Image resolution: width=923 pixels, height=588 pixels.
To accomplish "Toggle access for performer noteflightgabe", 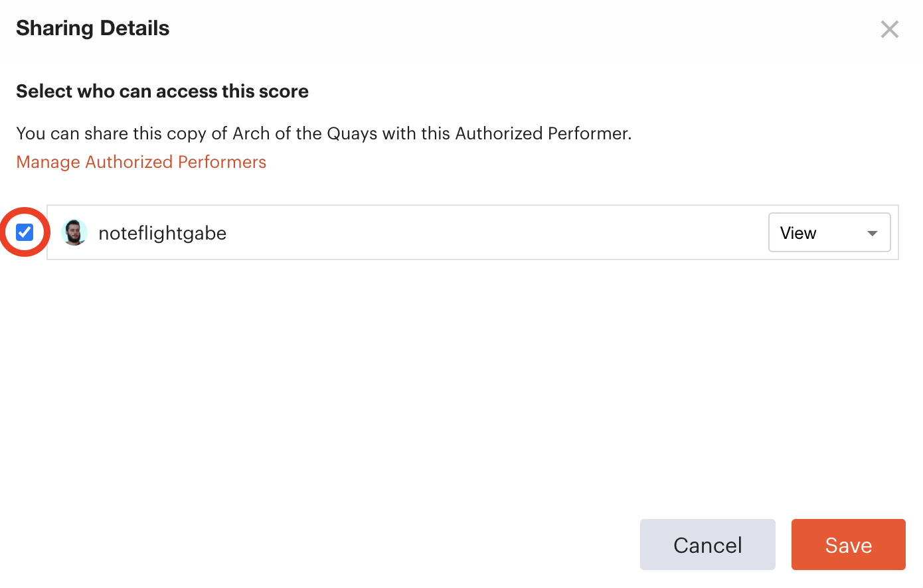I will pyautogui.click(x=25, y=232).
